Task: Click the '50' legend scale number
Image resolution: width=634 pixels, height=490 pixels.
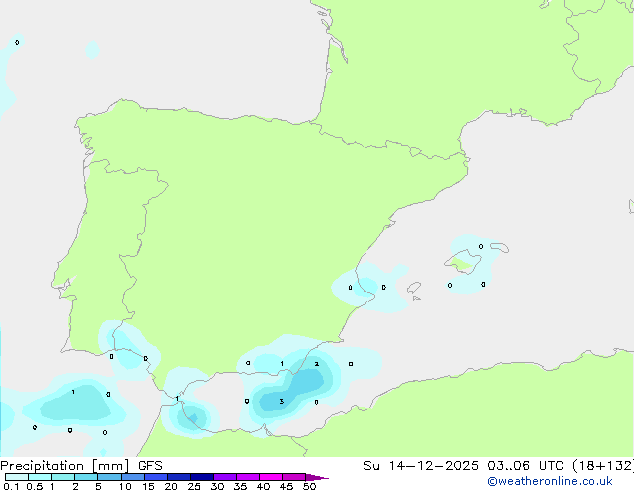Action: 309,486
